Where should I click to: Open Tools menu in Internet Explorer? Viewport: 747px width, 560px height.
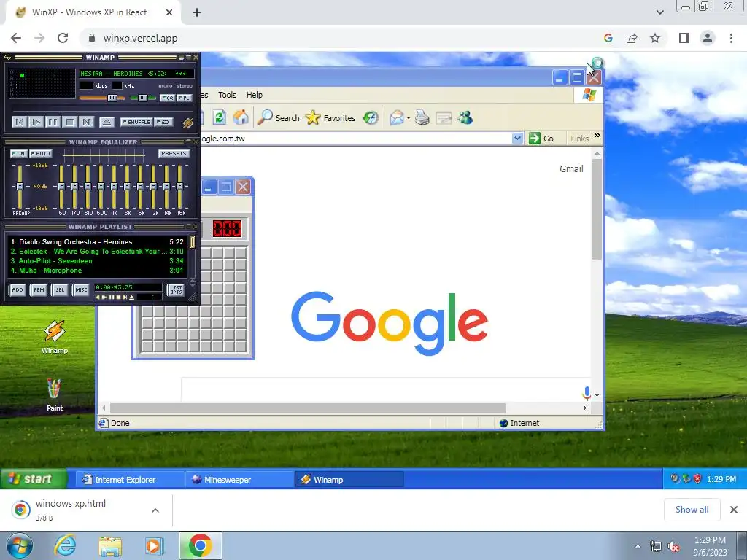tap(228, 95)
